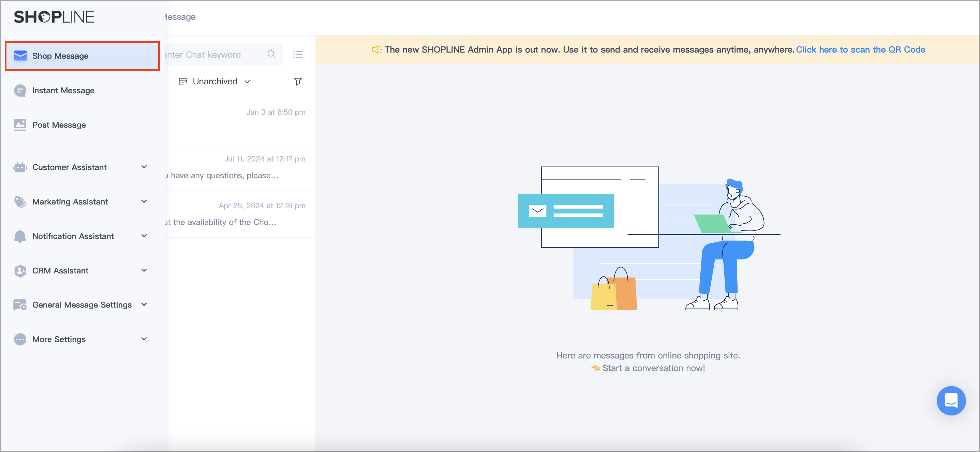Click the SHOPLINE logo
Screen dimensions: 980x452
click(x=54, y=16)
